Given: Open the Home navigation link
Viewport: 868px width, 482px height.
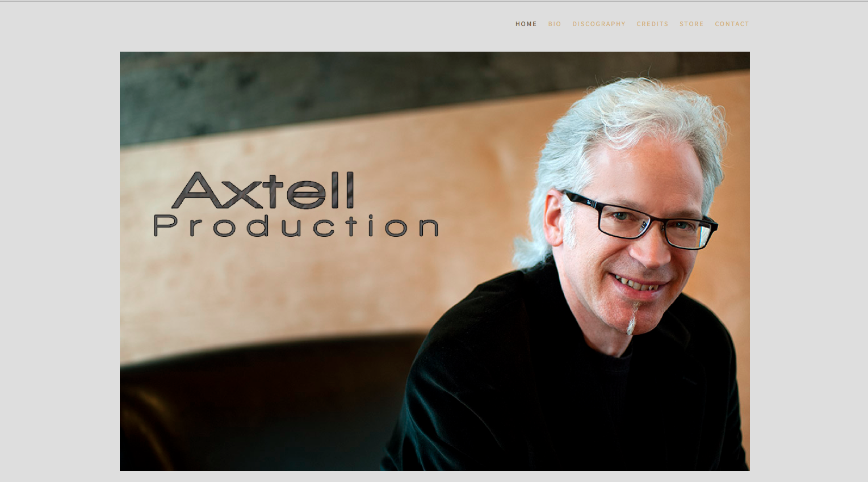Looking at the screenshot, I should point(526,24).
